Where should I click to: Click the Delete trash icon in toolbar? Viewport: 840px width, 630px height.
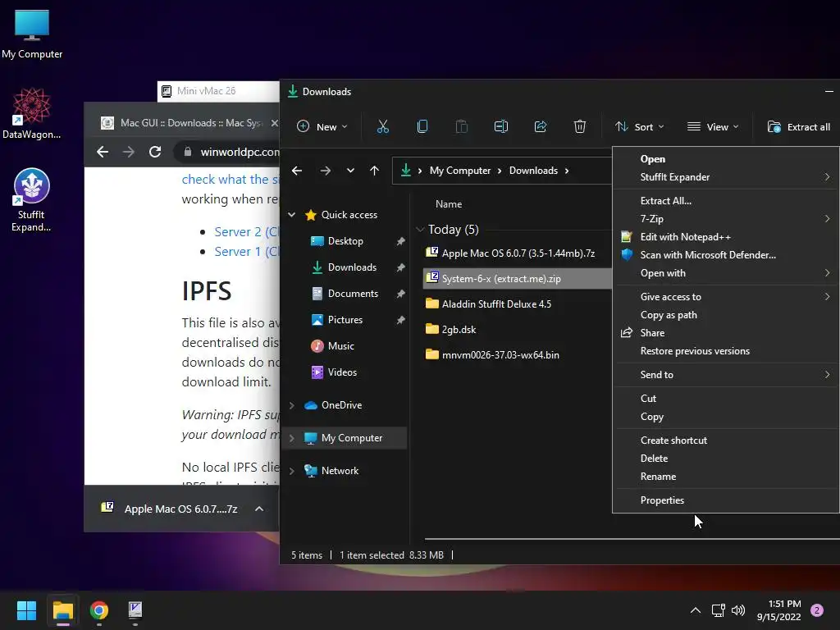pos(580,127)
